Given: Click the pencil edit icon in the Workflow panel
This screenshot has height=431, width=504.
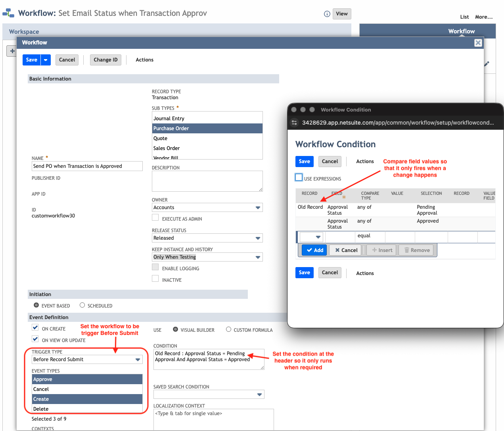Looking at the screenshot, I should pyautogui.click(x=487, y=65).
